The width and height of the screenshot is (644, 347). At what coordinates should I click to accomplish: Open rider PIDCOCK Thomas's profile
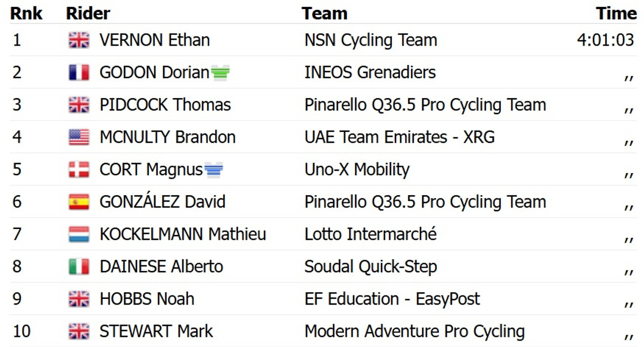(x=165, y=105)
